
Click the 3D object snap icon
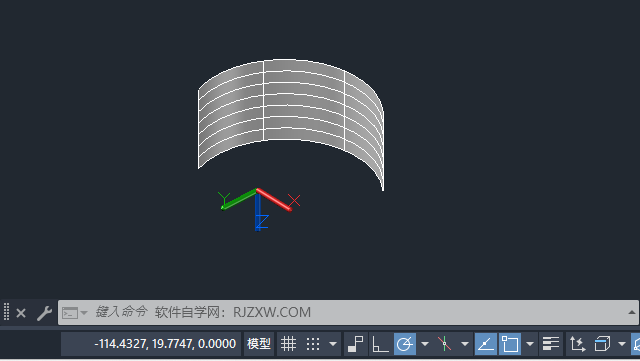point(602,344)
